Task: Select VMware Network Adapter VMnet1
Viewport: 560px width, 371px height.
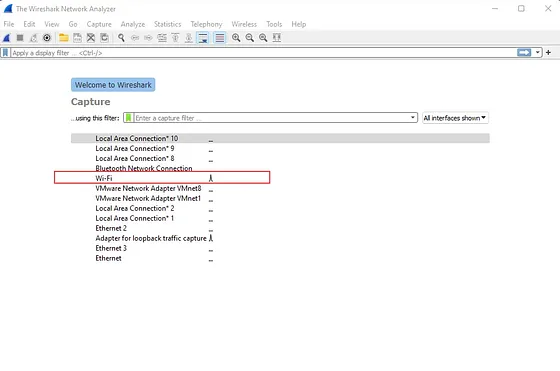Action: [280, 198]
